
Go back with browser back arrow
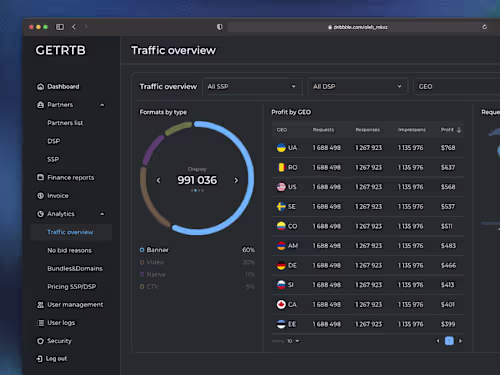(74, 27)
